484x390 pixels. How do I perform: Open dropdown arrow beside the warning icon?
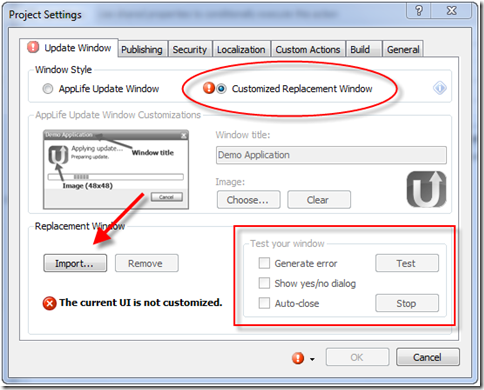tap(312, 359)
